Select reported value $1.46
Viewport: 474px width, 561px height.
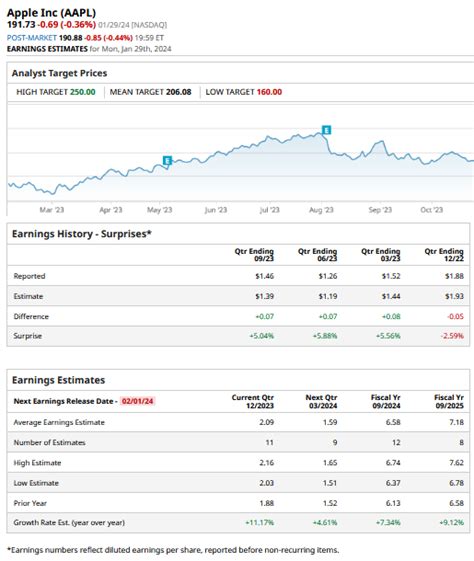pyautogui.click(x=265, y=276)
